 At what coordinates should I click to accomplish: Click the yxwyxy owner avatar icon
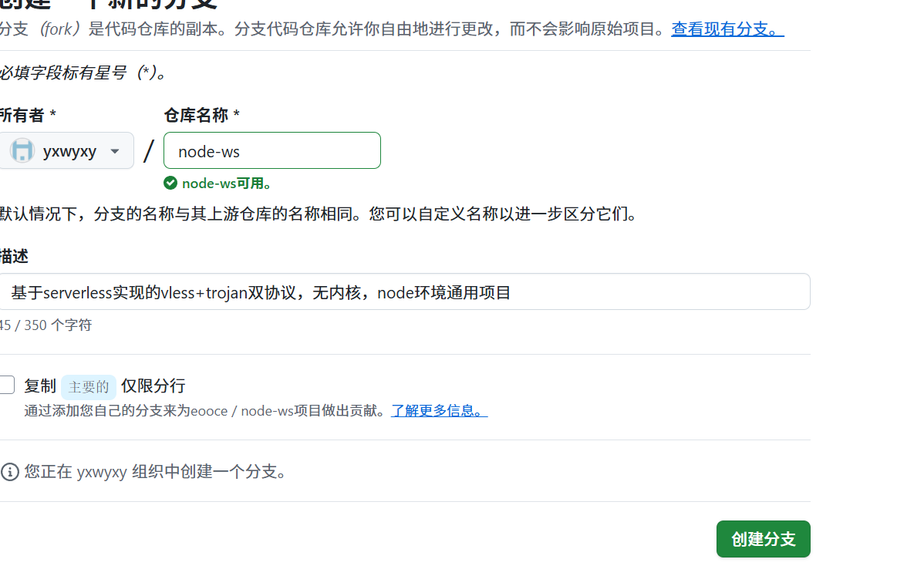22,151
